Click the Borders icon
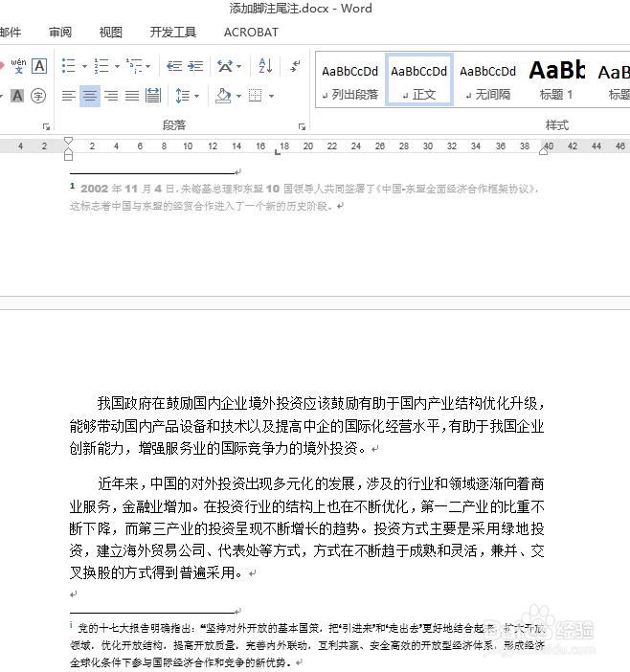The width and height of the screenshot is (630, 672). click(256, 96)
